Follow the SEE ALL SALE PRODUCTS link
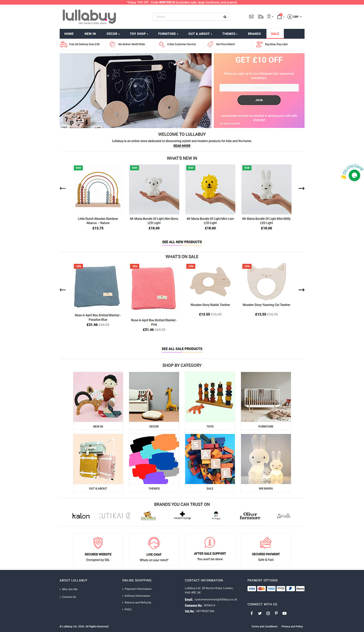This screenshot has height=632, width=364. point(182,349)
